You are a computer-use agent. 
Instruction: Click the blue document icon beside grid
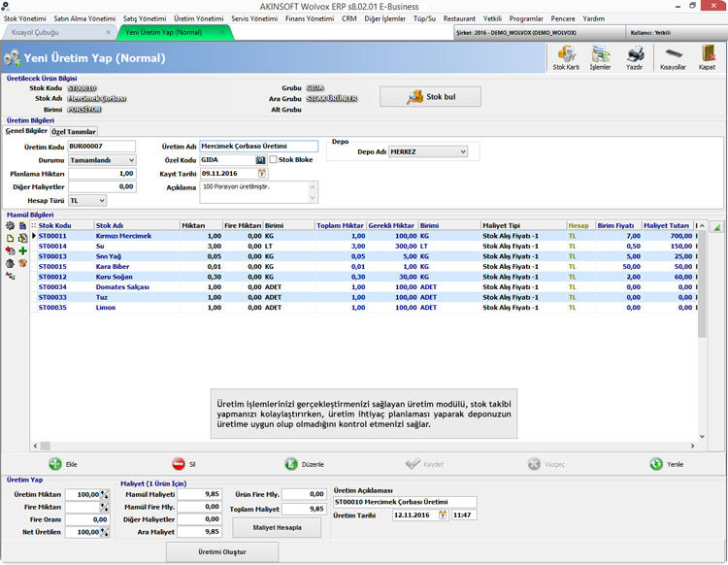pyautogui.click(x=22, y=225)
